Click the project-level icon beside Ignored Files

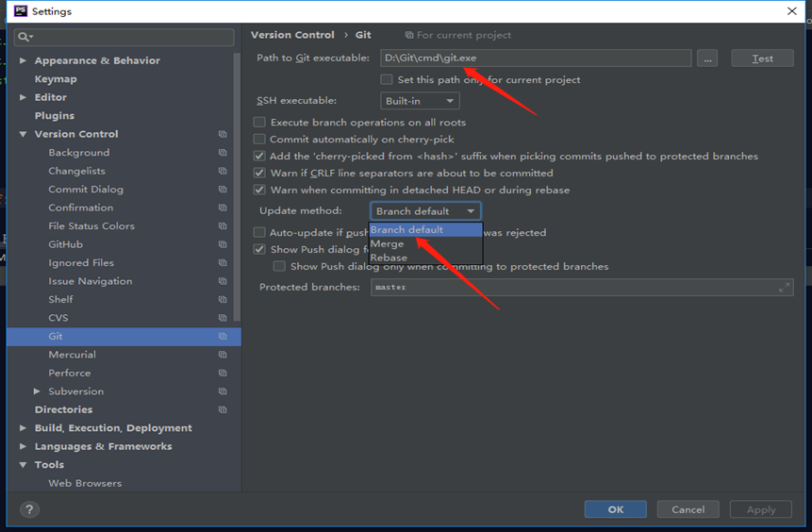[223, 262]
